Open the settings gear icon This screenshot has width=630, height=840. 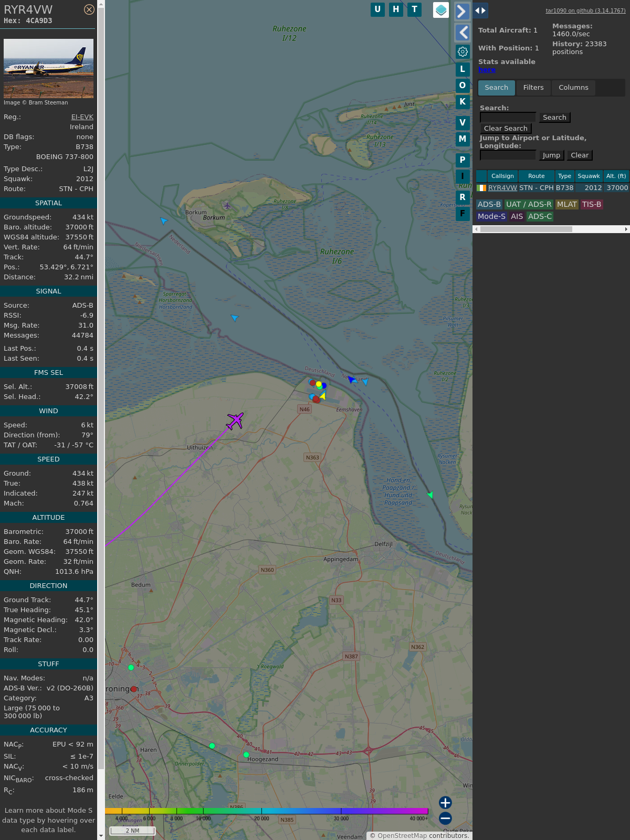point(463,51)
